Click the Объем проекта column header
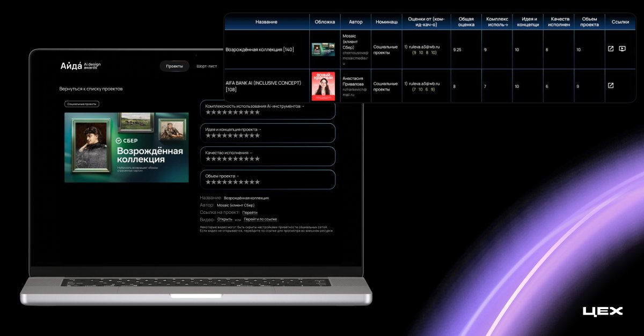644x336 pixels. [x=589, y=22]
